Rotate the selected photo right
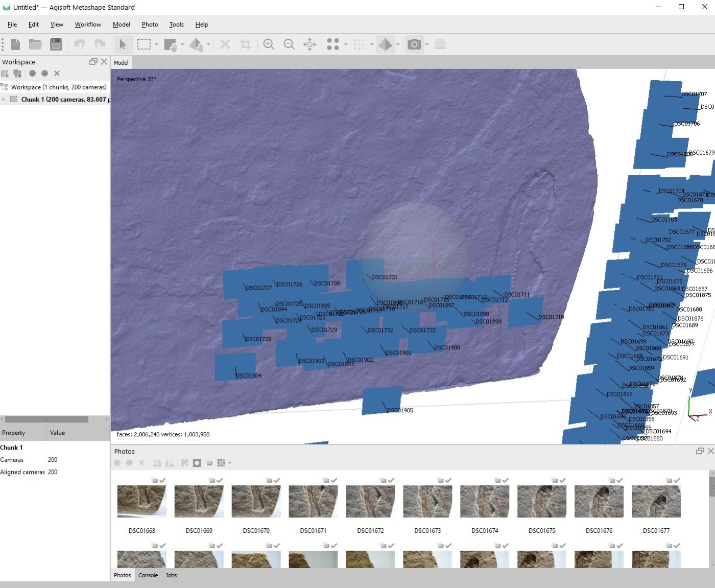This screenshot has height=588, width=715. coord(170,463)
